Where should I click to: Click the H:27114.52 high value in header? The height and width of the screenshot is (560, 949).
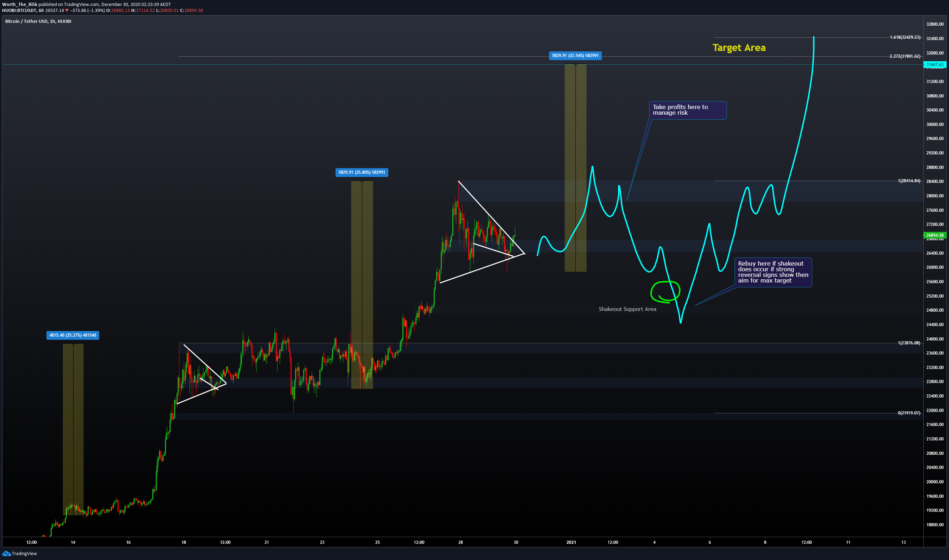tap(143, 11)
